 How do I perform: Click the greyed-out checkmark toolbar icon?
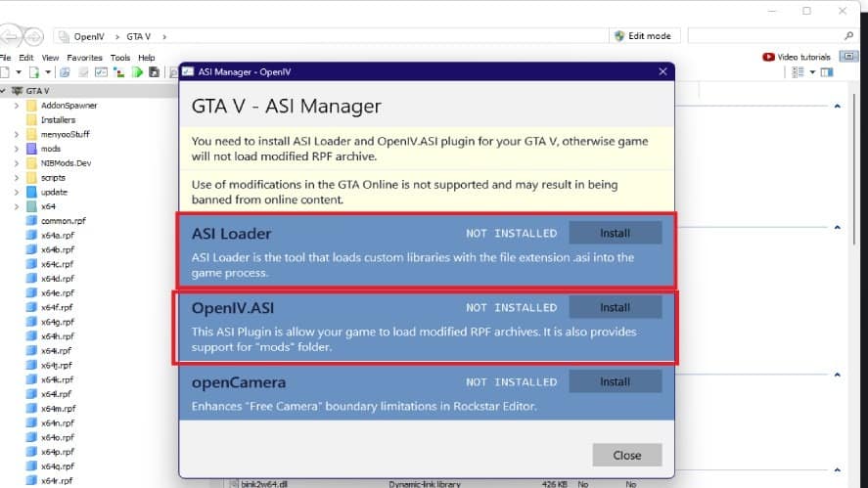[83, 72]
